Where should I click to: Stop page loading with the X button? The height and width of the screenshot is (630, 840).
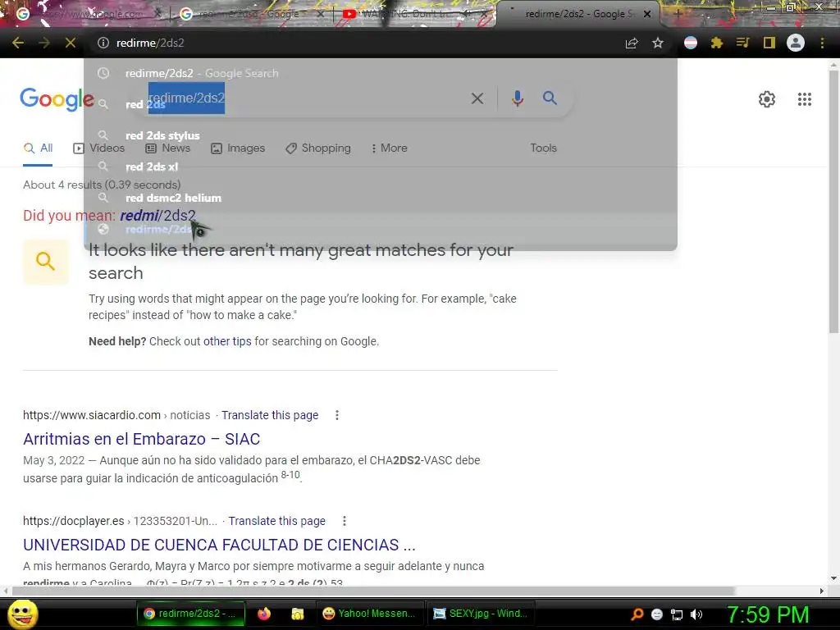[x=71, y=43]
